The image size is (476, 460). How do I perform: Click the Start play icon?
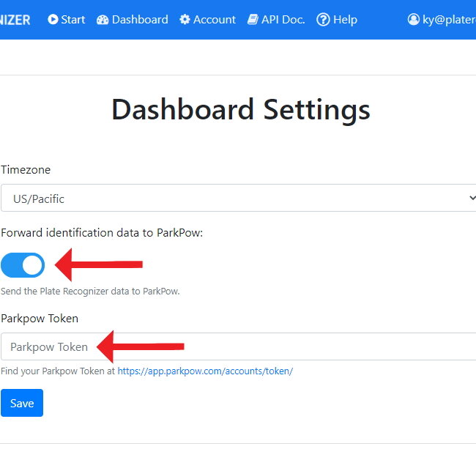point(53,20)
